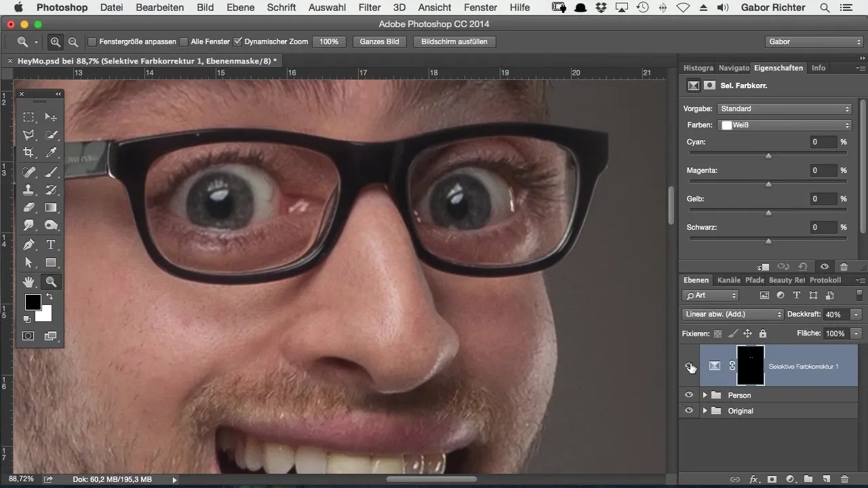Toggle adjustment visibility in Properties panel
This screenshot has height=488, width=868.
click(x=824, y=267)
